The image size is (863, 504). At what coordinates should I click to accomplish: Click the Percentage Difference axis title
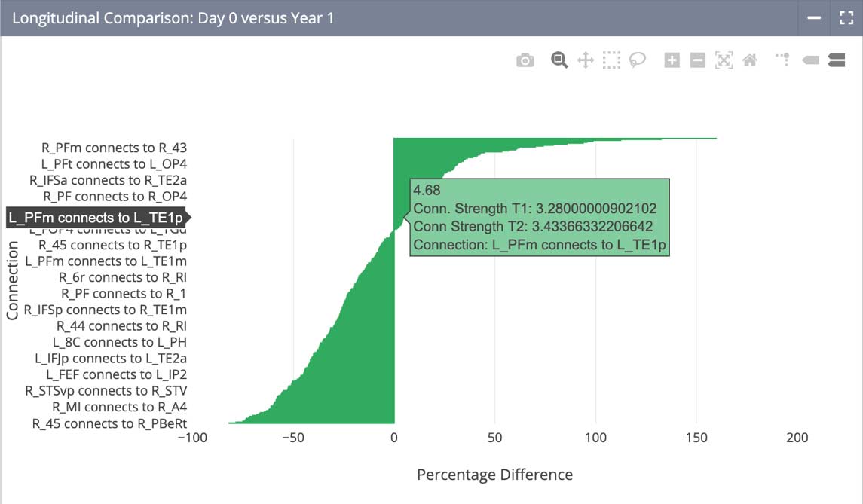coord(494,475)
